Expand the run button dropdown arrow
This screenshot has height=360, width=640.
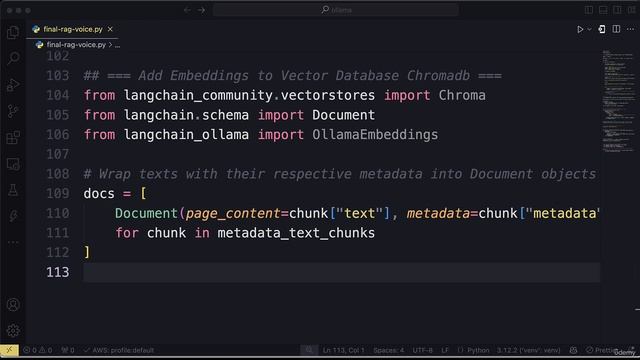[589, 29]
